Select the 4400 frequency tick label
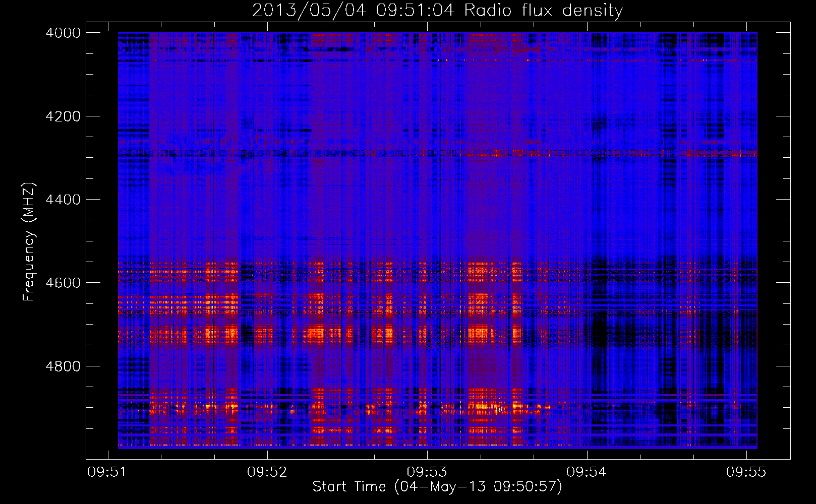Image resolution: width=816 pixels, height=504 pixels. click(x=63, y=200)
